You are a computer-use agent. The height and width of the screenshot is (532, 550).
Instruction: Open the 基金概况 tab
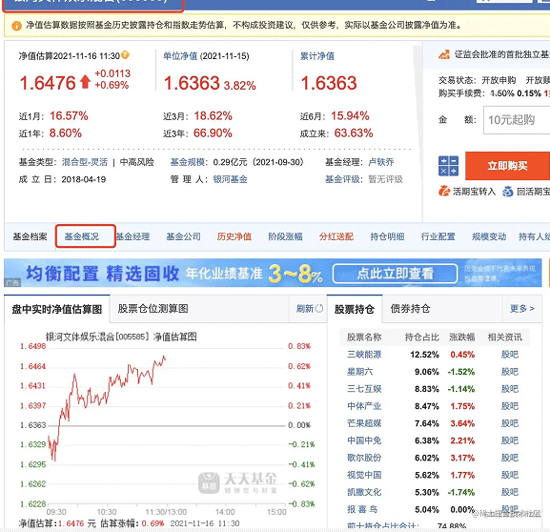coord(82,237)
